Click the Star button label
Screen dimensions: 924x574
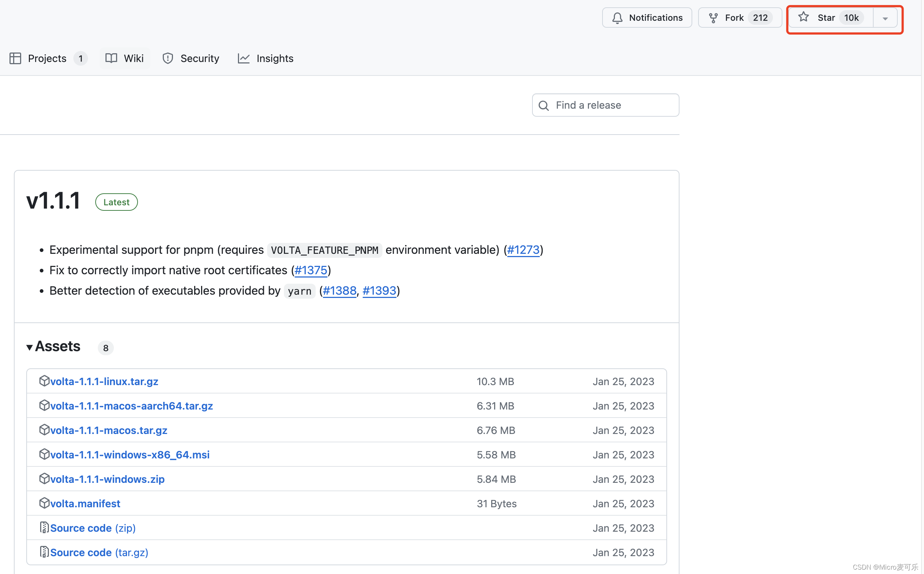826,18
